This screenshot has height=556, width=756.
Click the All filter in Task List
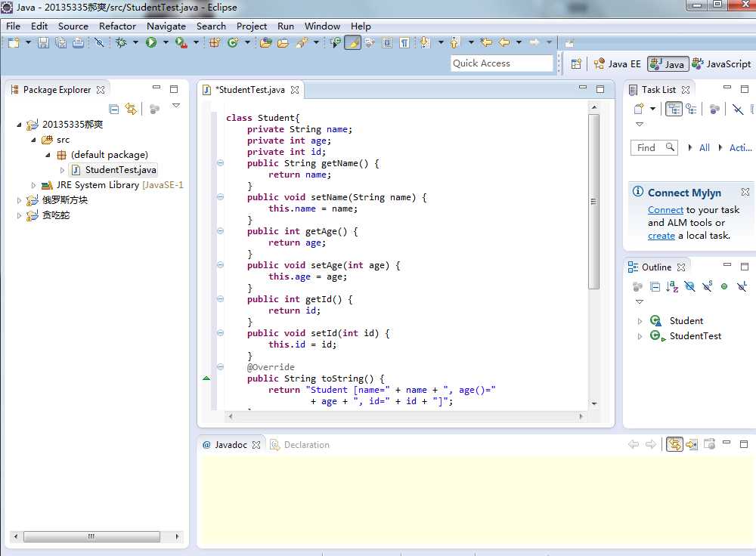pos(705,148)
